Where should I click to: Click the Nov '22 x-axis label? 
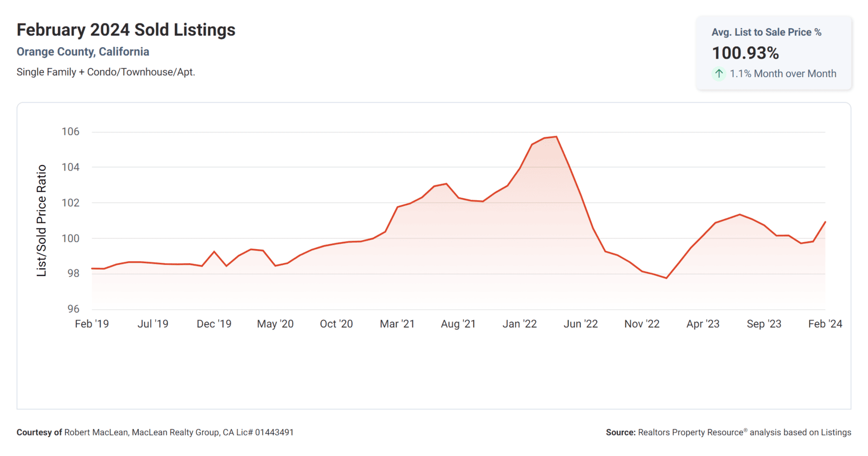pos(642,324)
